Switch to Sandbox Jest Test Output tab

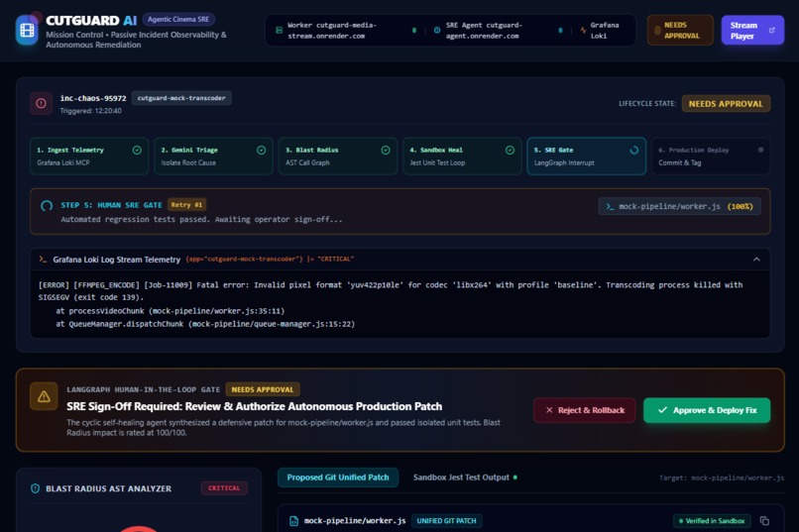click(x=465, y=478)
